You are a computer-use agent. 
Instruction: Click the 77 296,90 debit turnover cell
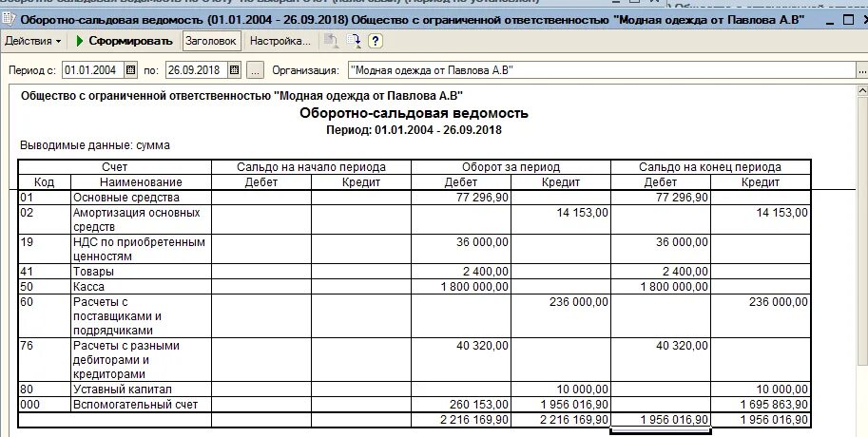pyautogui.click(x=460, y=198)
